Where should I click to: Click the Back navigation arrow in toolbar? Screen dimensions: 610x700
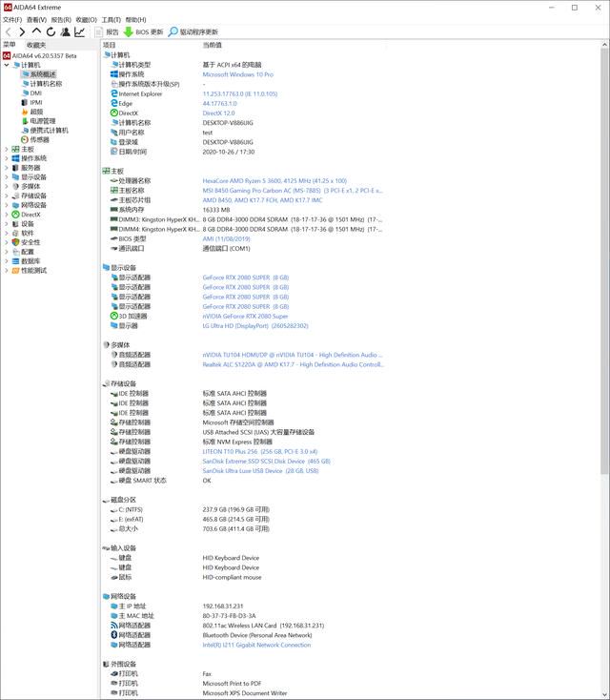[8, 31]
